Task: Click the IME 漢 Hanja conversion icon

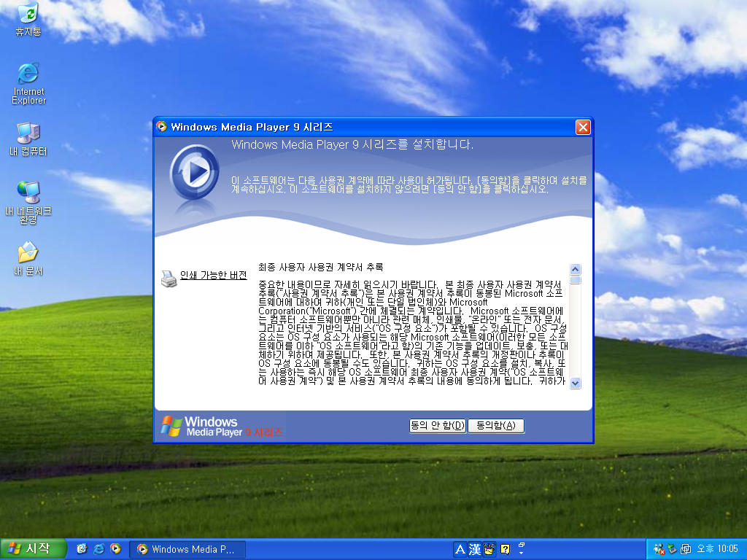Action: (x=474, y=550)
